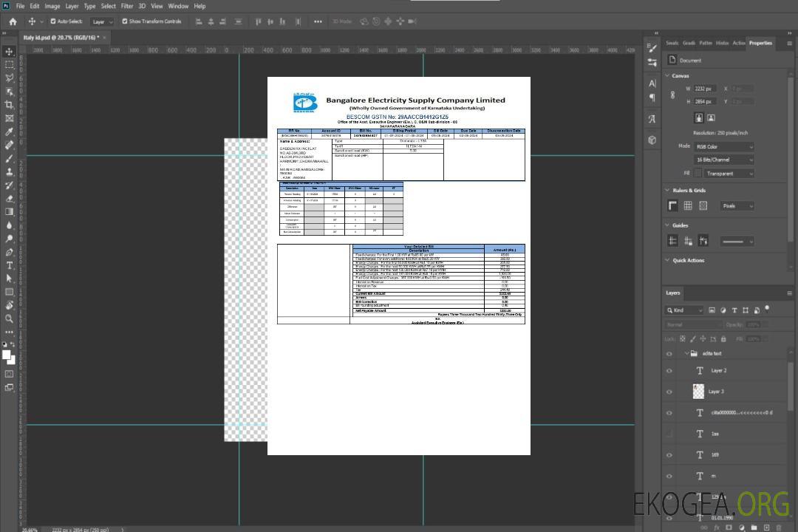
Task: Select the Rectangular Marquee tool
Action: 9,65
